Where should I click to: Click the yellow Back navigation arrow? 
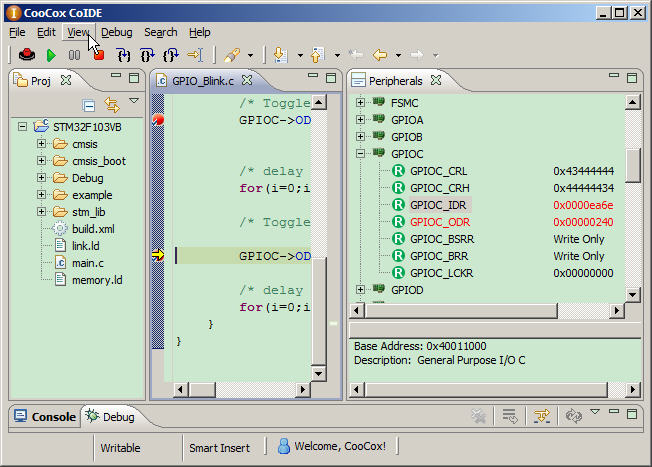(380, 55)
